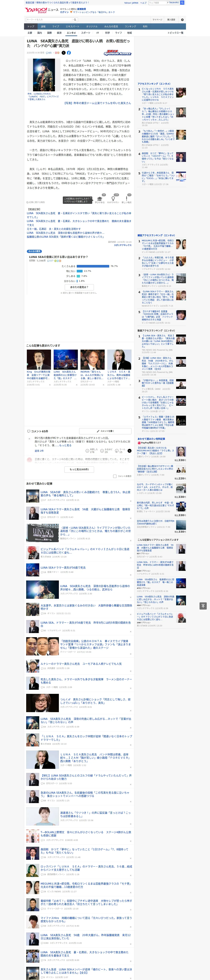Open the 【写真】昨年の東京ドーム公演 photo link

(x=97, y=103)
